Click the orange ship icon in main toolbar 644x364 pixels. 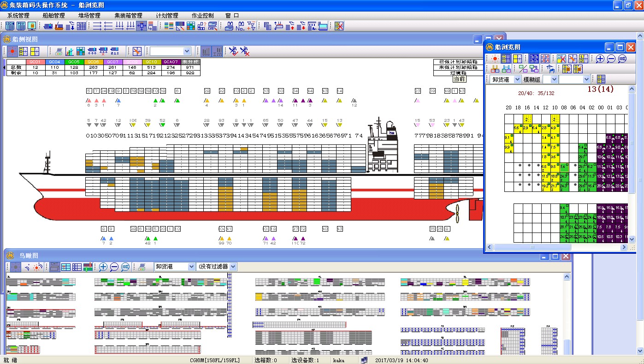[x=59, y=26]
